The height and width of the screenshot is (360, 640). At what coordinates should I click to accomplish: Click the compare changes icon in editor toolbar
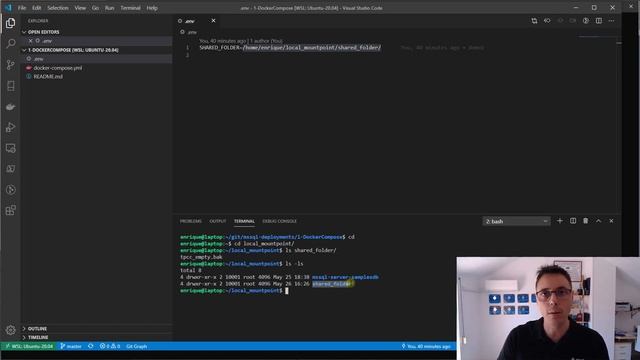click(x=534, y=21)
